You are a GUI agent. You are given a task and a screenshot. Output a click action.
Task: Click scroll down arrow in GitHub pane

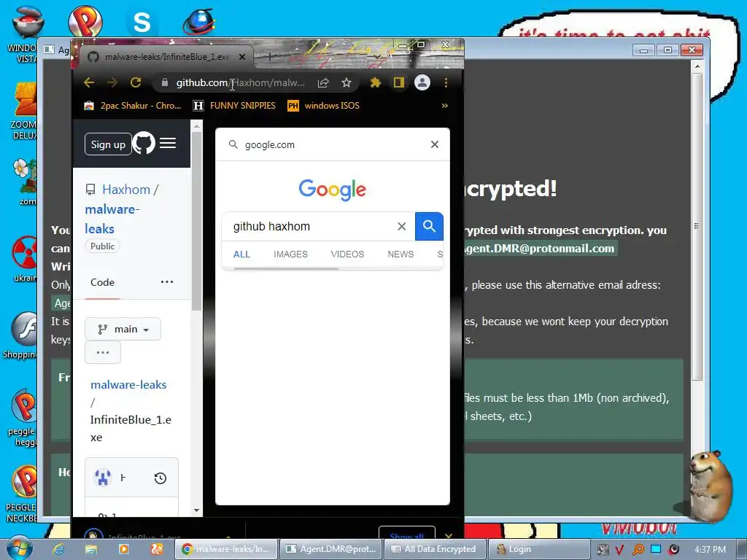click(x=196, y=510)
